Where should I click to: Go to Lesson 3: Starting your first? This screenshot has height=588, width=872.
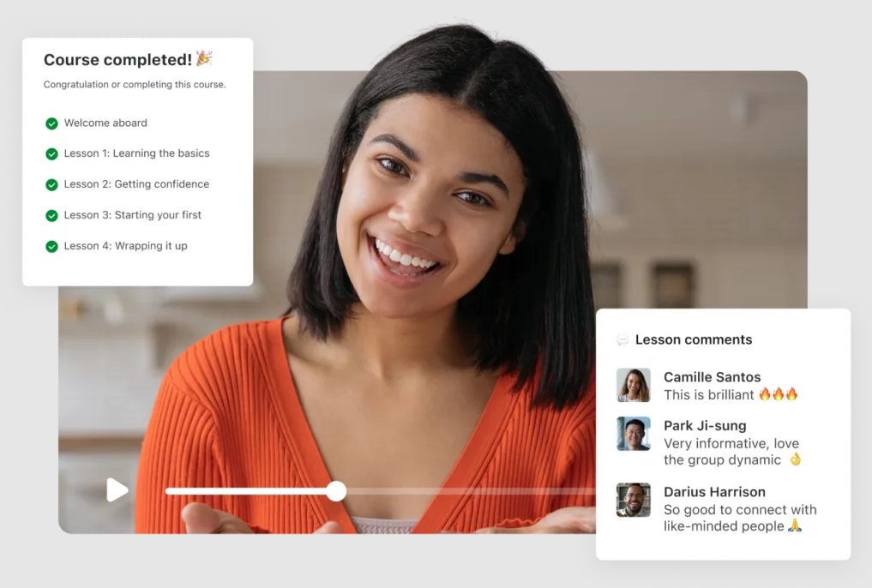pyautogui.click(x=133, y=215)
